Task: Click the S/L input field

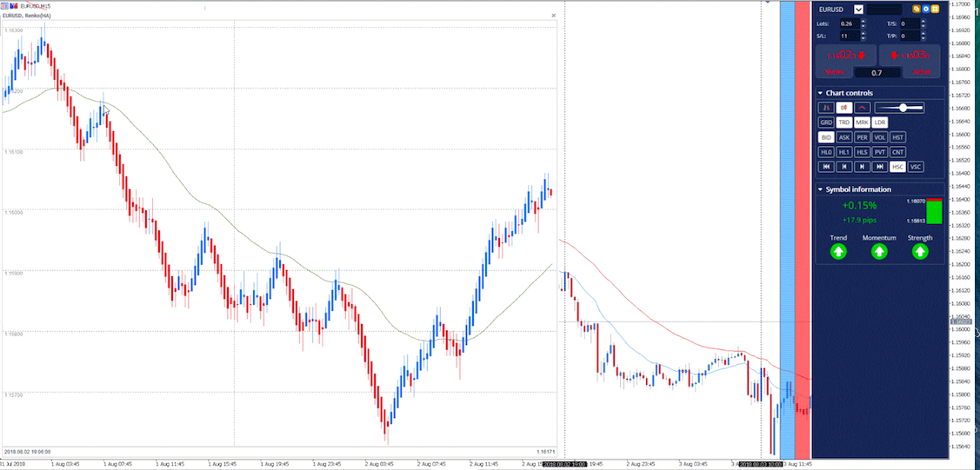Action: pyautogui.click(x=850, y=36)
